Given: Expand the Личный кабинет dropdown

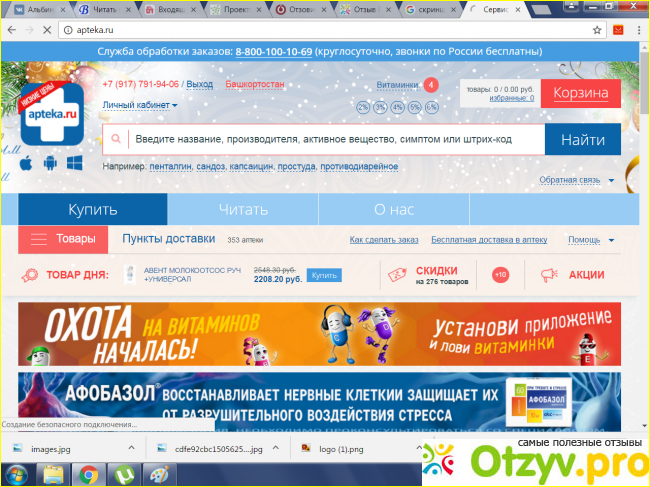Looking at the screenshot, I should point(140,105).
